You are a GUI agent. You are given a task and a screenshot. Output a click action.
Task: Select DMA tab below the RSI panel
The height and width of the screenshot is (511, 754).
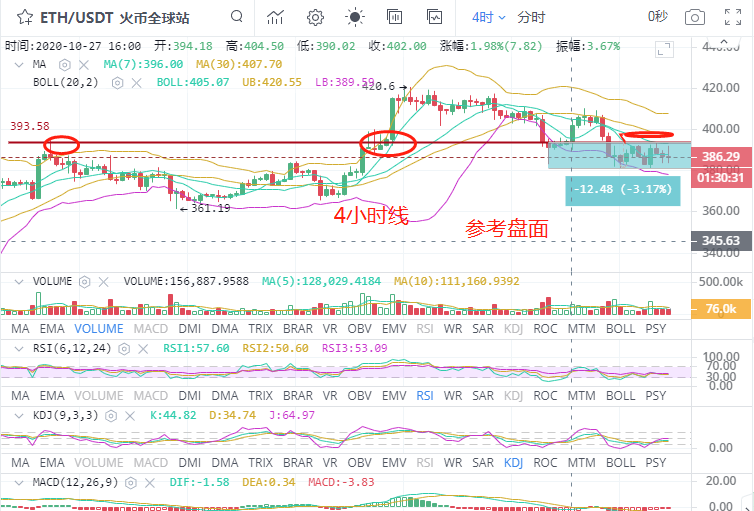(x=225, y=396)
